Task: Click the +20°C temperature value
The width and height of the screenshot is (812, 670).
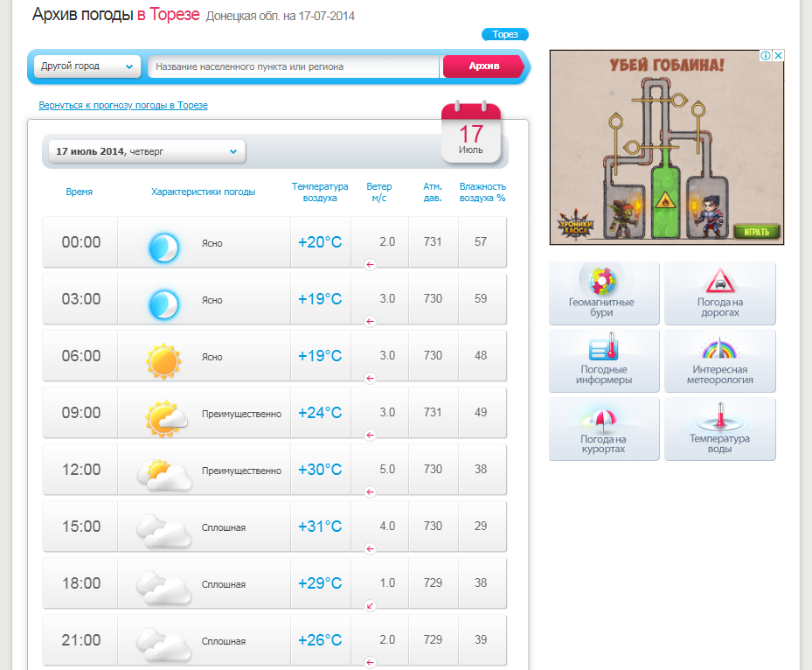Action: [320, 242]
